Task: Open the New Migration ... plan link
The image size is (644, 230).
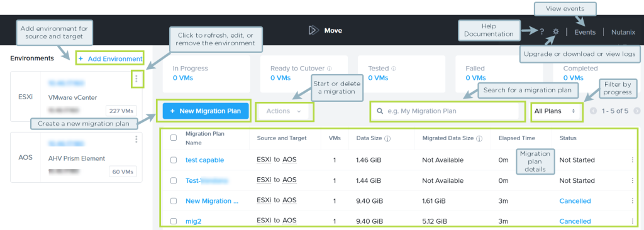Action: point(212,201)
